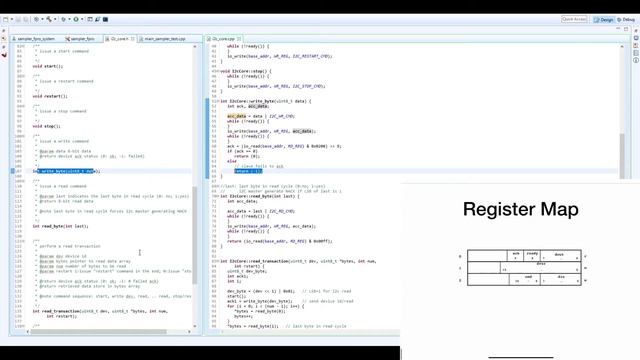Click the fourth icon in right trim bar
640x360 pixels.
coord(636,53)
